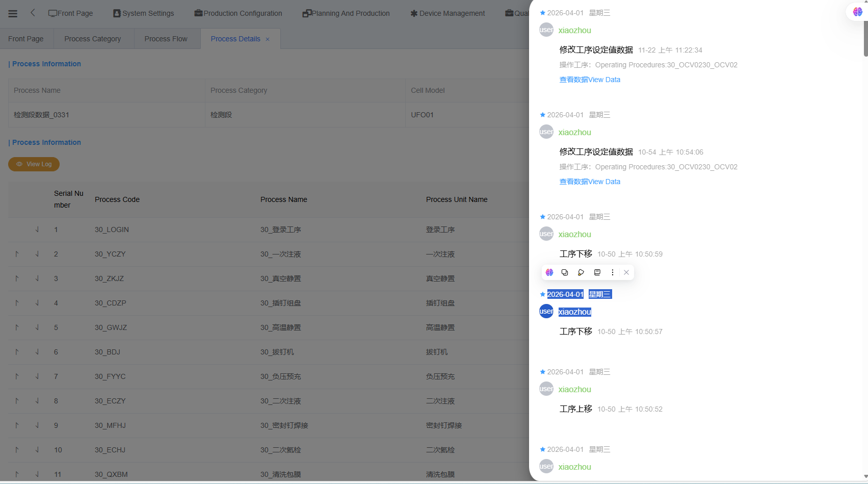Click the UFO01 cell model value
Image resolution: width=868 pixels, height=484 pixels.
[x=422, y=115]
